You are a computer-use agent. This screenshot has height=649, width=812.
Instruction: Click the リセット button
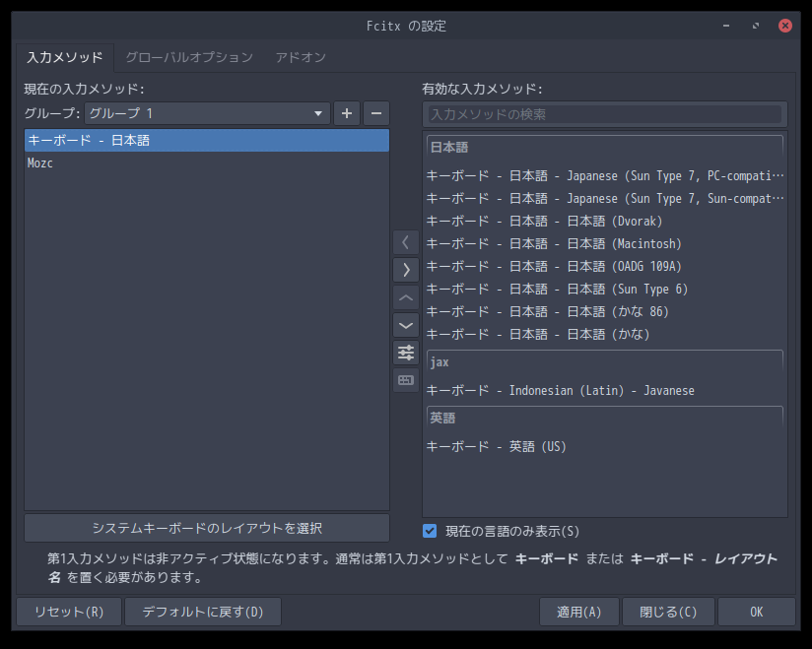(x=68, y=612)
